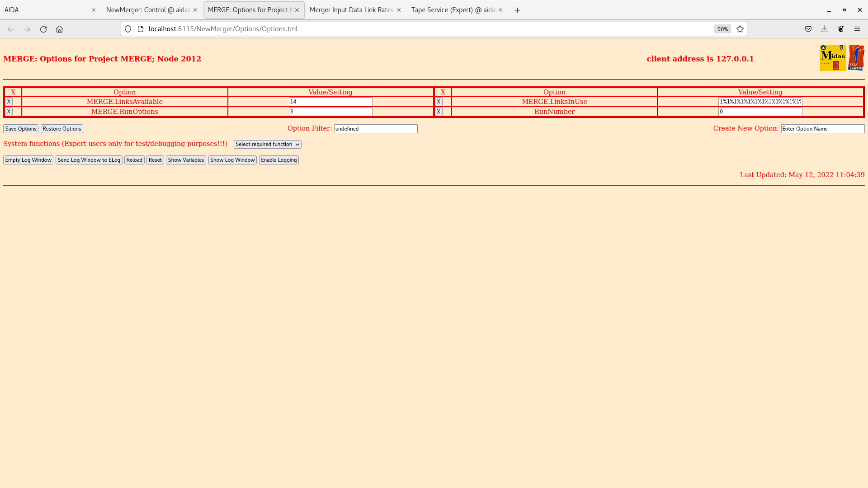Click the Option Filter input field

pyautogui.click(x=375, y=129)
